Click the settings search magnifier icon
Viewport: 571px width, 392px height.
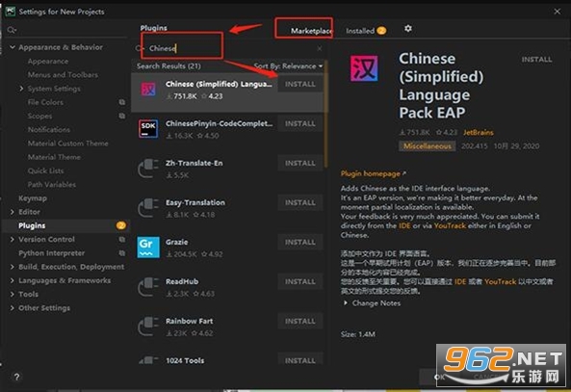(12, 30)
